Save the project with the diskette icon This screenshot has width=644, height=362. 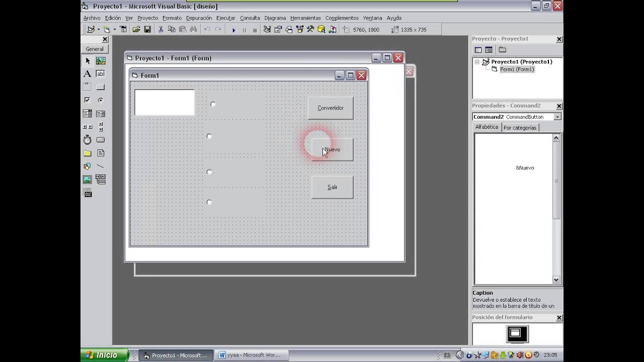(147, 30)
